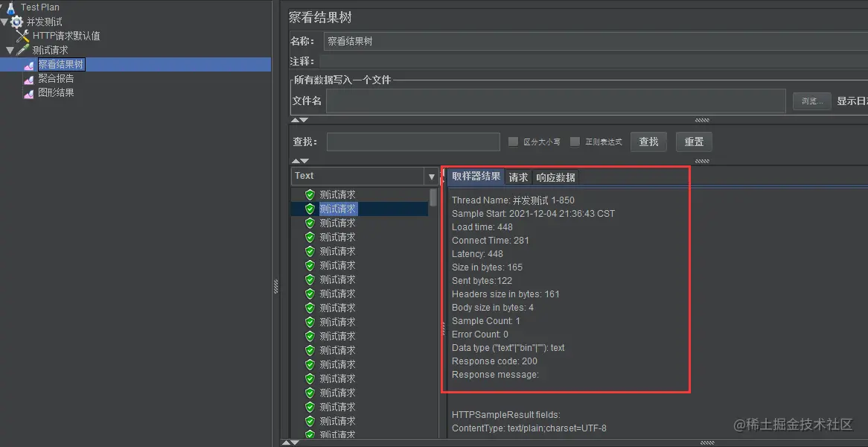Select HTTP请求默认值 in the test tree
Viewport: 868px width, 447px height.
[x=66, y=37]
